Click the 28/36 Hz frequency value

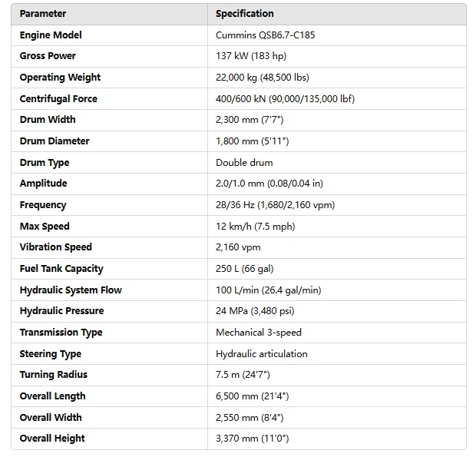(x=275, y=205)
